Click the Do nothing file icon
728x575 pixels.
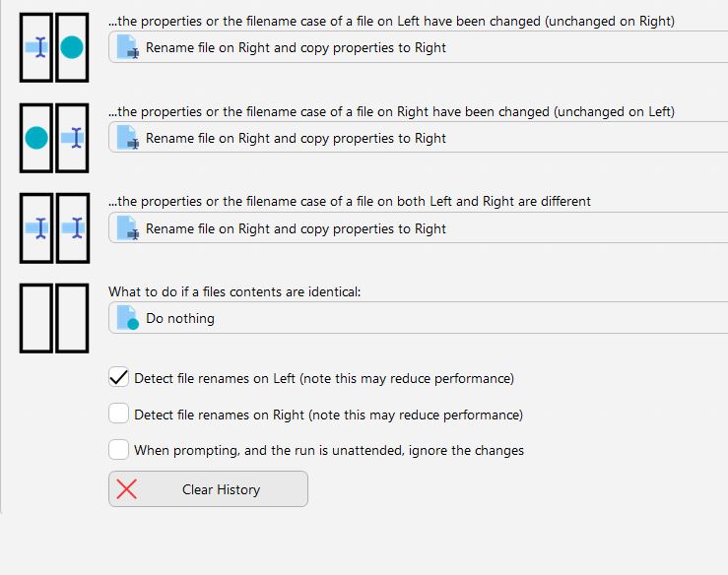(x=128, y=318)
